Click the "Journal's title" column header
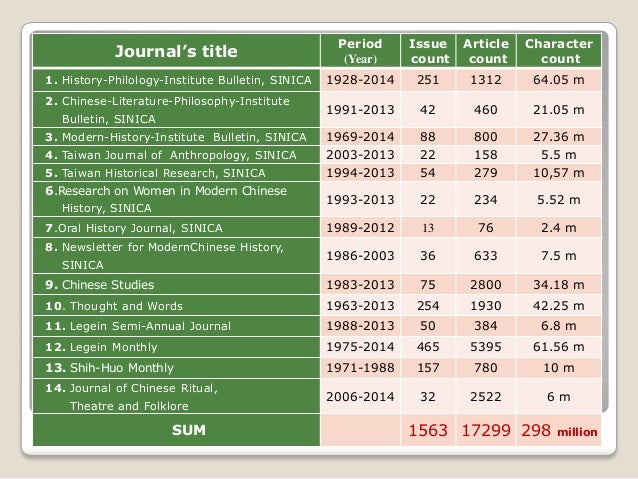 tap(176, 51)
